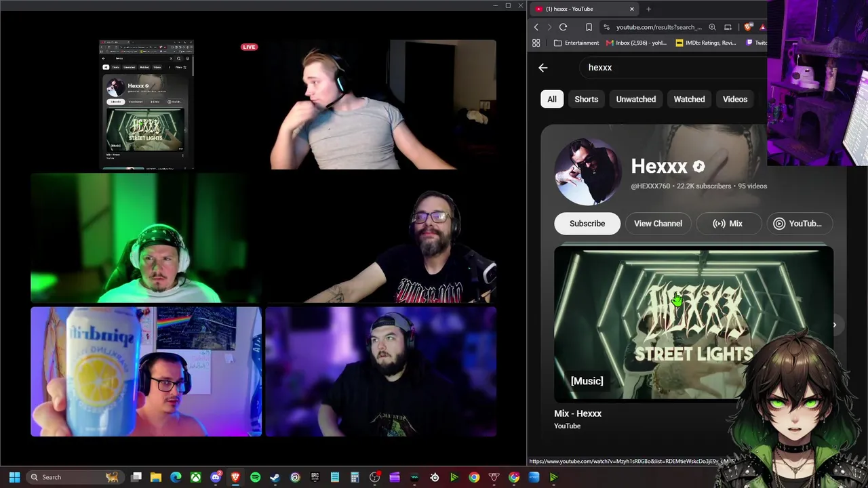
Task: Filter results by Watched
Action: (x=689, y=99)
